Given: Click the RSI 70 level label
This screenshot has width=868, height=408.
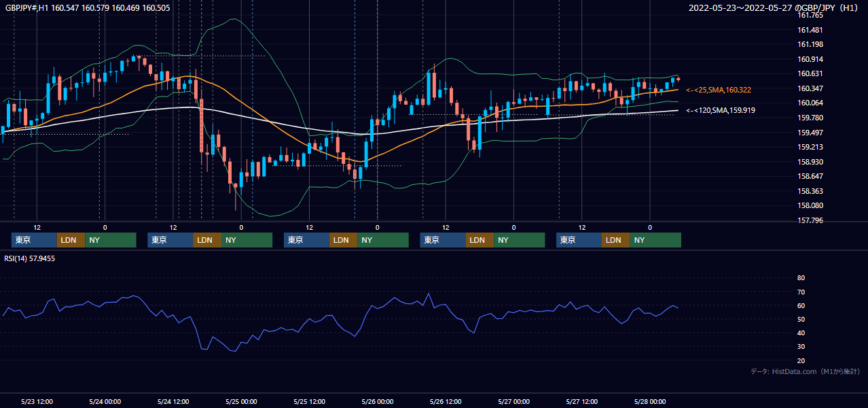Looking at the screenshot, I should (x=801, y=292).
